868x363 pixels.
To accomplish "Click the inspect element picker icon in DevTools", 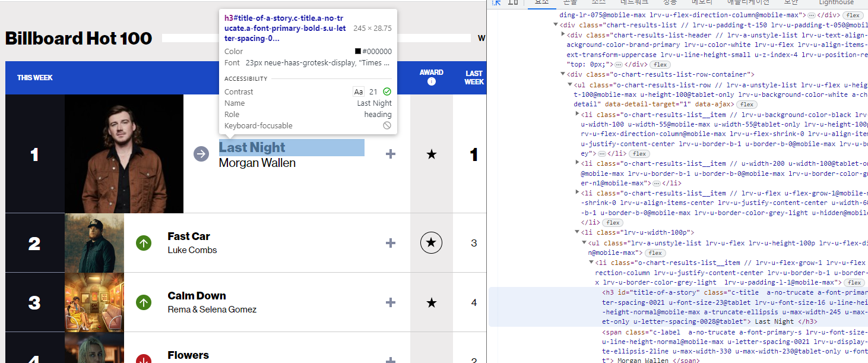I will point(497,3).
